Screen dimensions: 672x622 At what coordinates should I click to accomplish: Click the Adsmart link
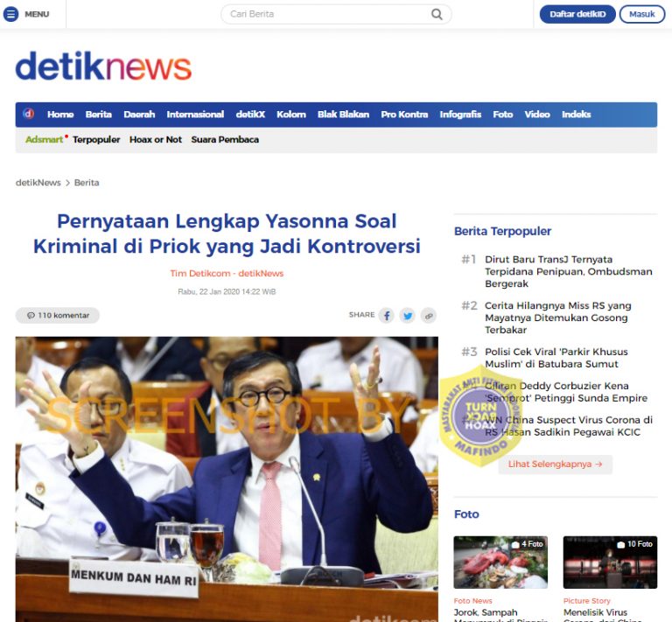(44, 140)
